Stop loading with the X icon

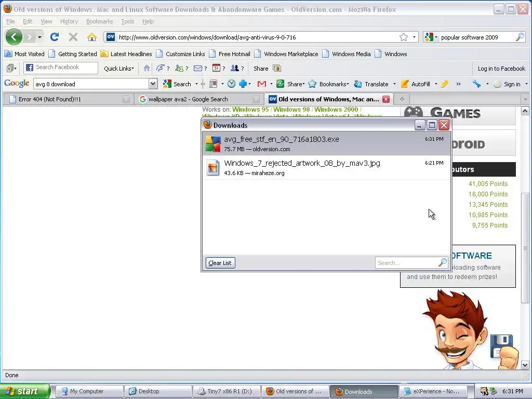73,37
